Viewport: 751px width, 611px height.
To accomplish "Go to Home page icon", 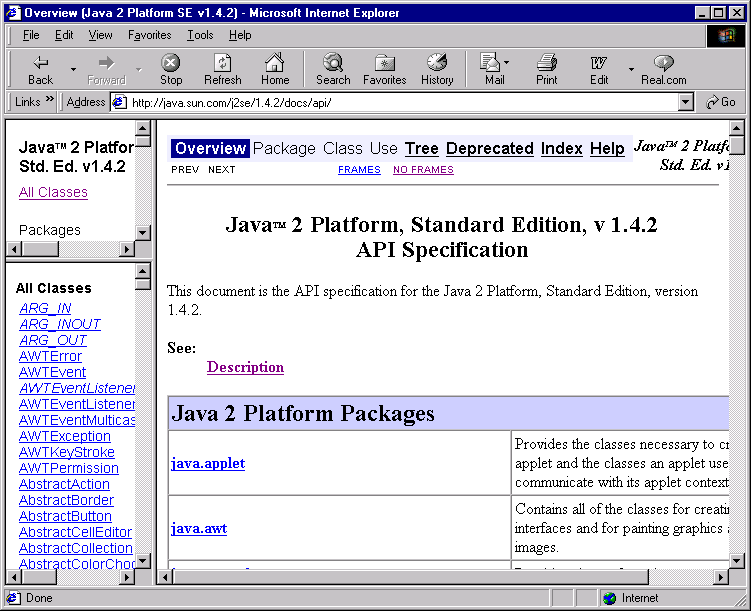I will 275,63.
